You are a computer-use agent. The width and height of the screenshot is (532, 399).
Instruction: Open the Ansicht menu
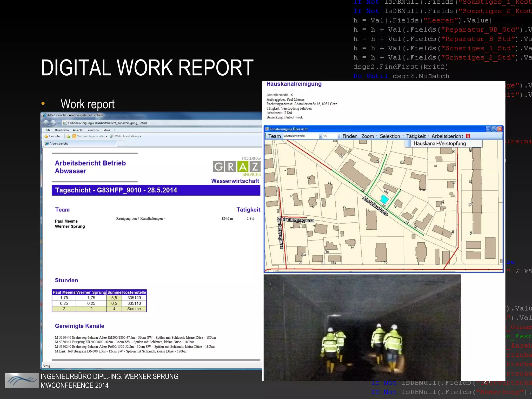[78, 130]
